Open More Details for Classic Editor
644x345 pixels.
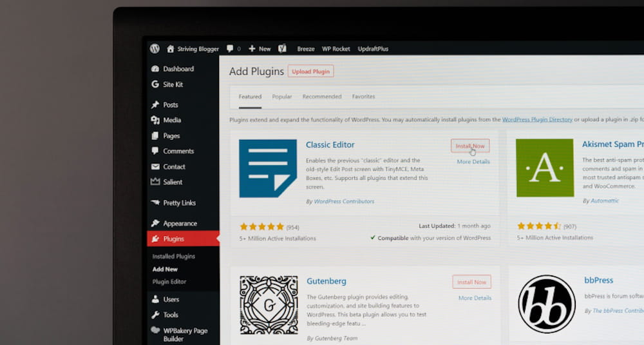pos(473,162)
